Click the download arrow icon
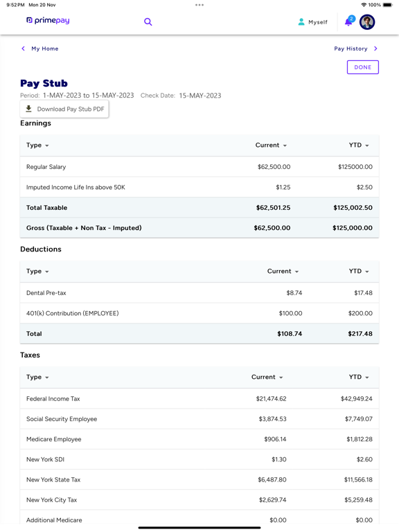The image size is (399, 532). pos(29,109)
